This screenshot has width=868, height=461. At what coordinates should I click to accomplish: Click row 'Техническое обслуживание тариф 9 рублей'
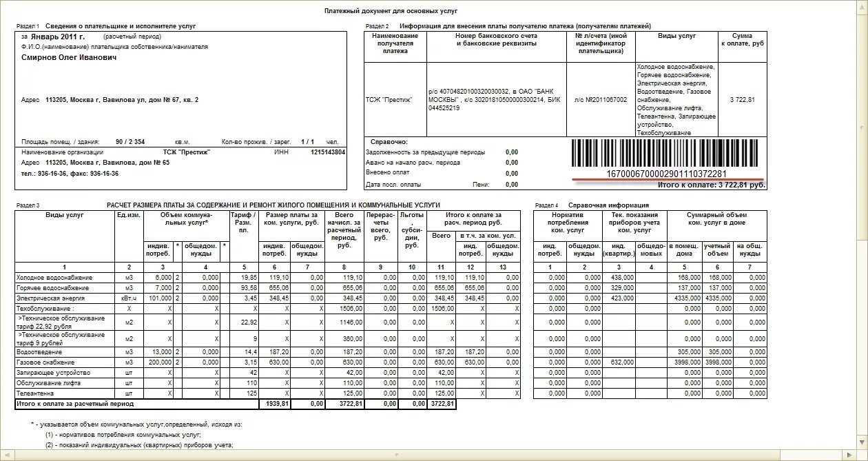(61, 338)
